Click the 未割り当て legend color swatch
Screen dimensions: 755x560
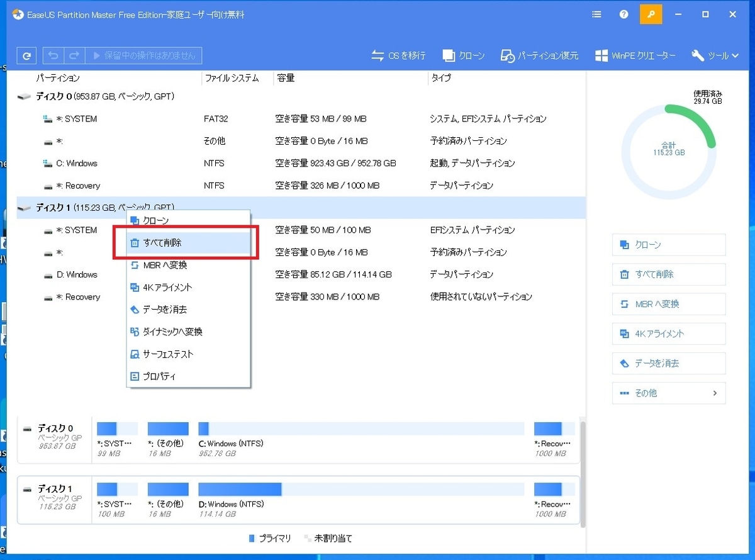(x=308, y=539)
